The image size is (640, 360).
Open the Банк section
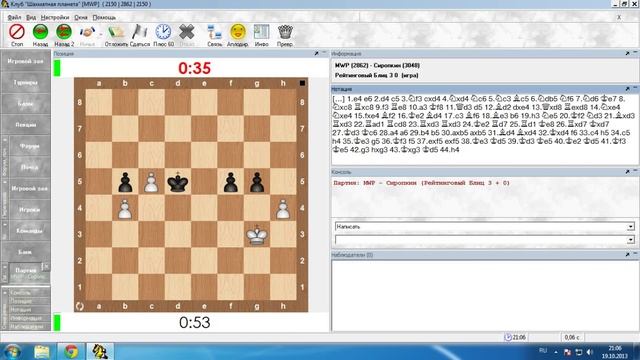coord(25,252)
